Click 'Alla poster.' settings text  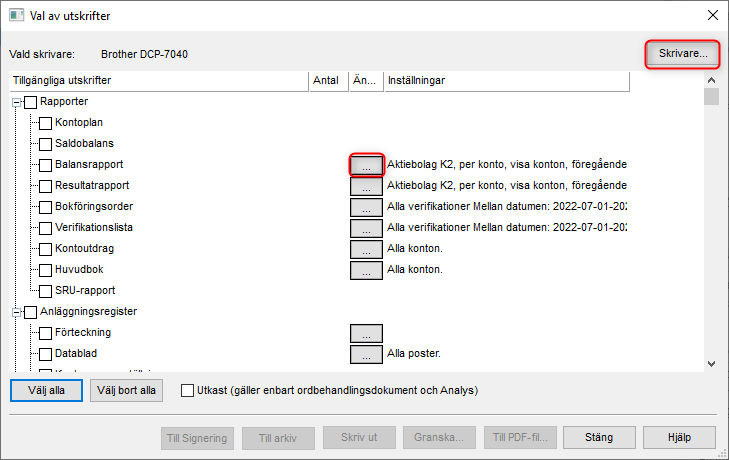[x=414, y=354]
